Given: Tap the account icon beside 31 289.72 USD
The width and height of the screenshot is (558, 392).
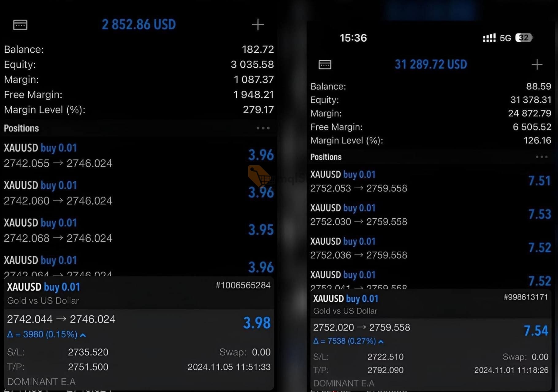Looking at the screenshot, I should point(325,65).
